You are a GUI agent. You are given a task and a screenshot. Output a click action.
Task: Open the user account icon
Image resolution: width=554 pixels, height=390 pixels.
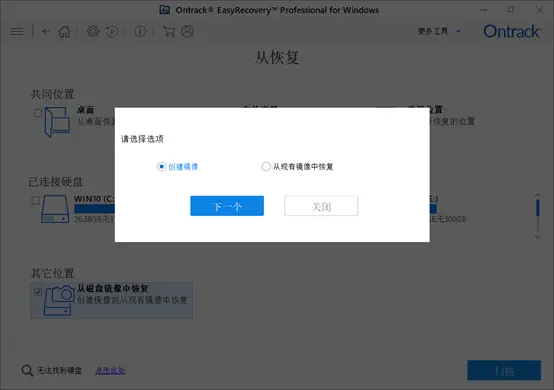tap(187, 31)
